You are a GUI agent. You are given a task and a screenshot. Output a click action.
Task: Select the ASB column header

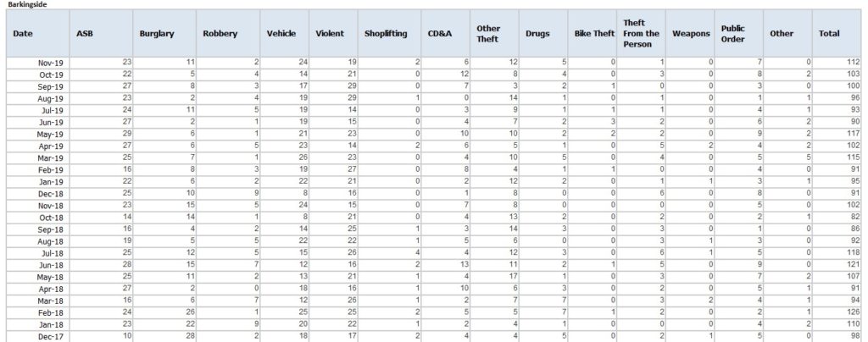(85, 34)
